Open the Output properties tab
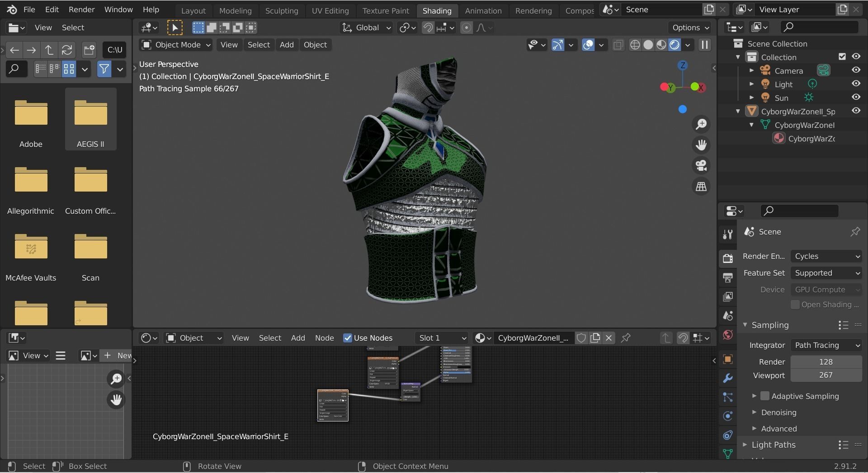868x473 pixels. pyautogui.click(x=727, y=277)
